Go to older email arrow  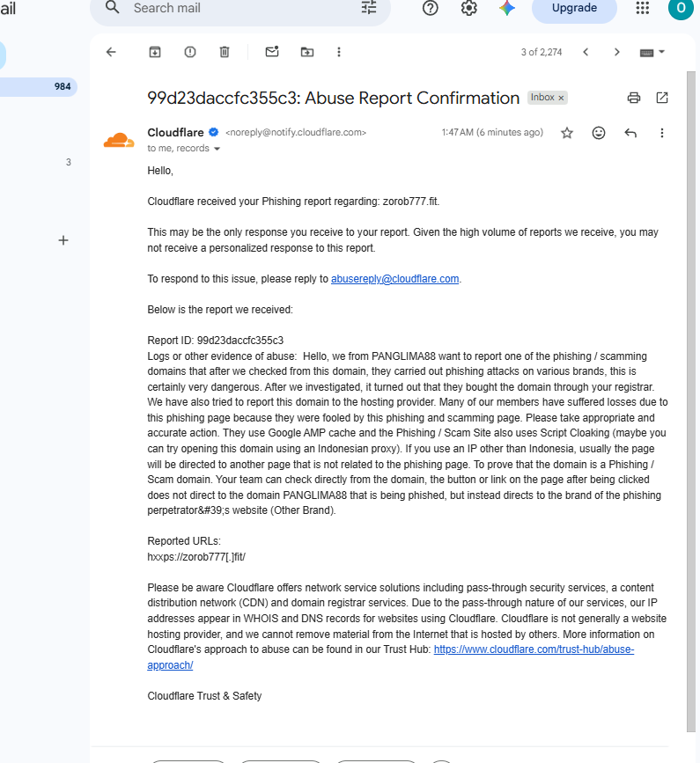(x=616, y=52)
